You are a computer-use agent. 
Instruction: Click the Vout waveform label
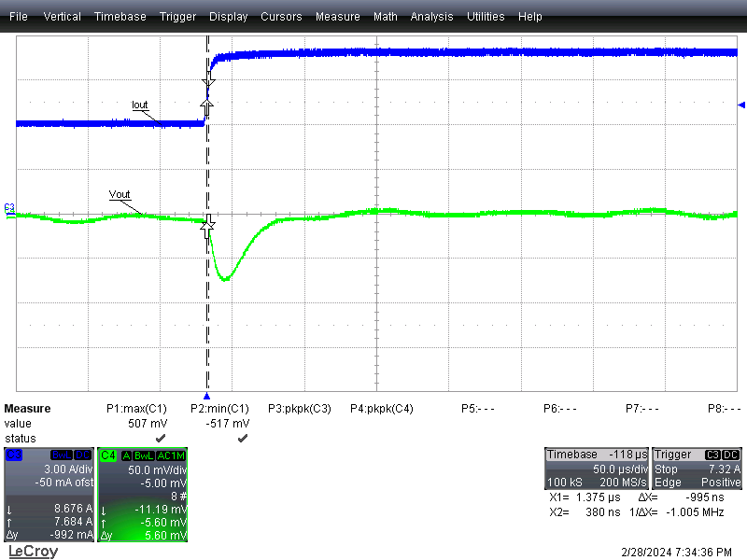point(120,194)
